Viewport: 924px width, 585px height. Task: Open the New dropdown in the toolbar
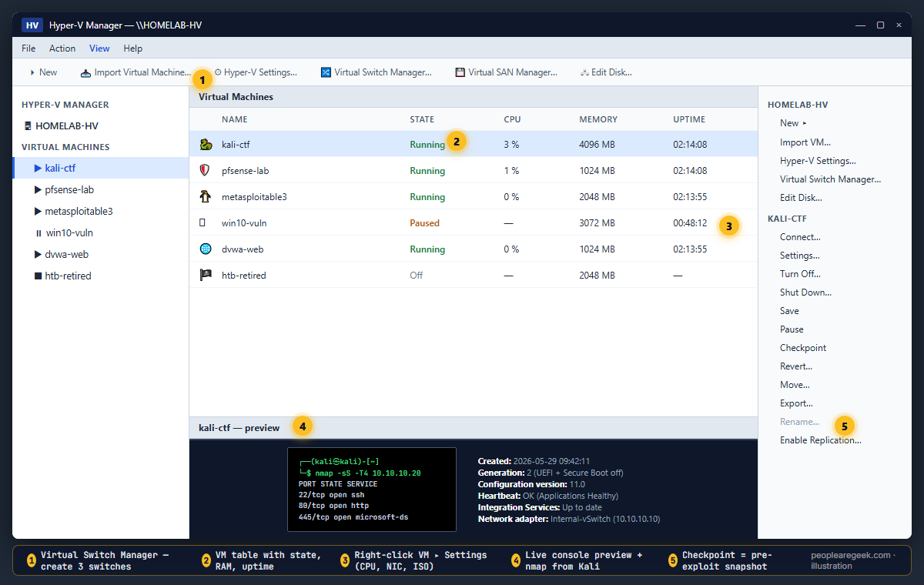tap(43, 72)
